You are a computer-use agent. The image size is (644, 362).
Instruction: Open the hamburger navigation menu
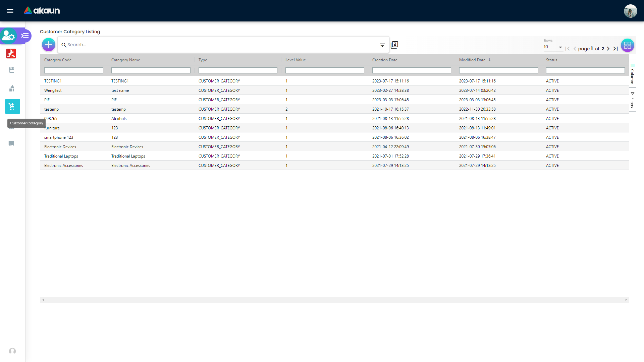pyautogui.click(x=10, y=11)
